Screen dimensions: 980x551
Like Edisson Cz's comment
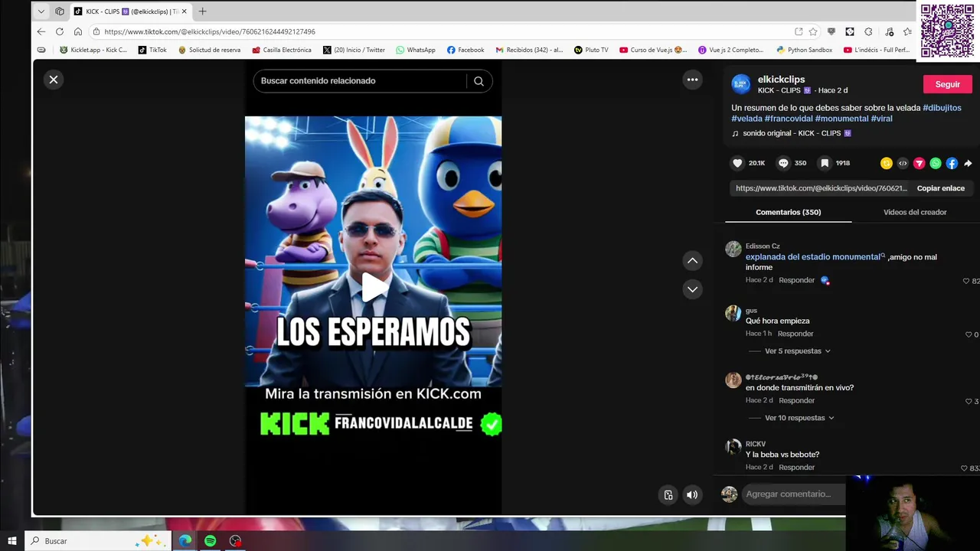tap(966, 281)
